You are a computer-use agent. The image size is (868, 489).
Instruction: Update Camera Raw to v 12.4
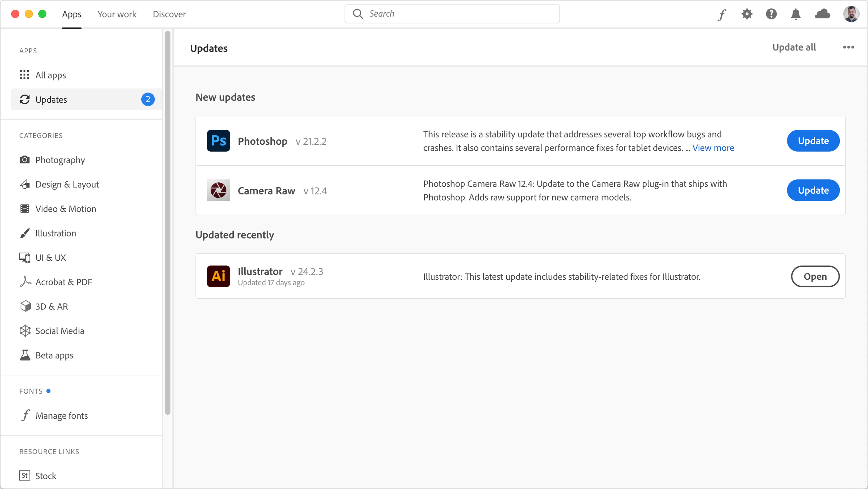[813, 190]
